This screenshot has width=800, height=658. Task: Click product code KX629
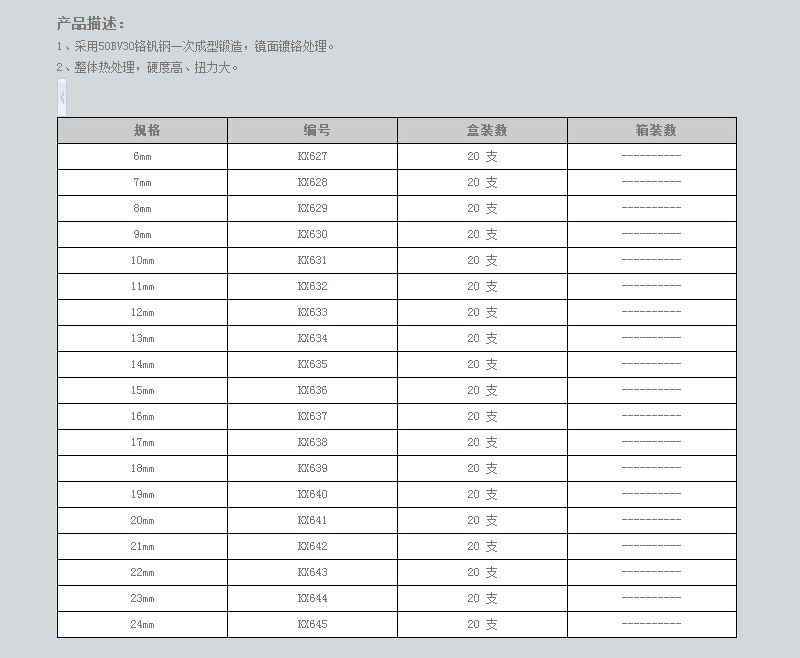[x=312, y=209]
